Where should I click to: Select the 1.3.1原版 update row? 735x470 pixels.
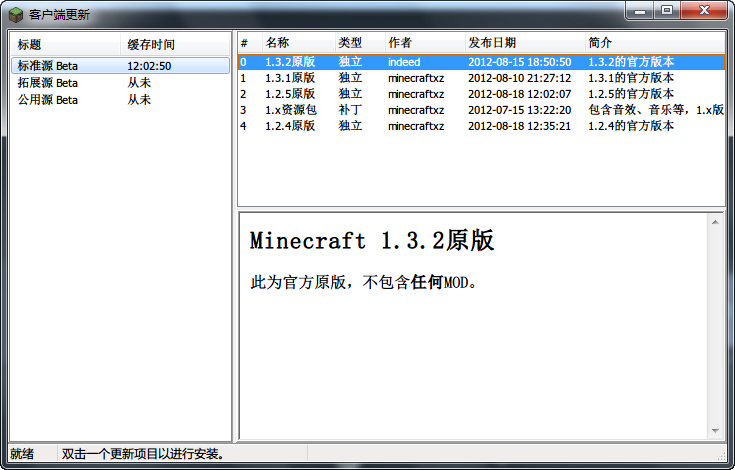481,78
